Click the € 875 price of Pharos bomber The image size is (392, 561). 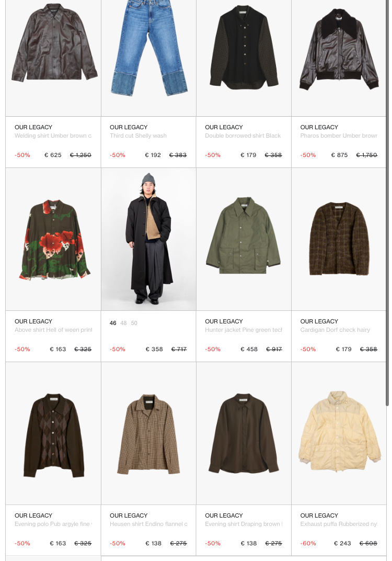[x=339, y=155]
